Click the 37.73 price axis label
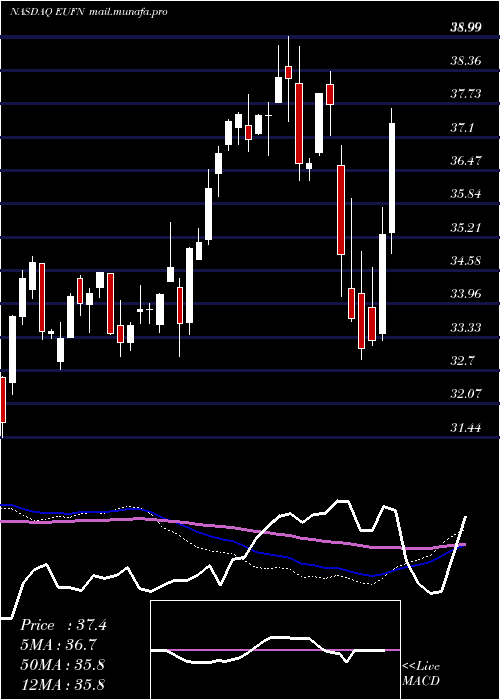The height and width of the screenshot is (700, 500). pos(466,94)
